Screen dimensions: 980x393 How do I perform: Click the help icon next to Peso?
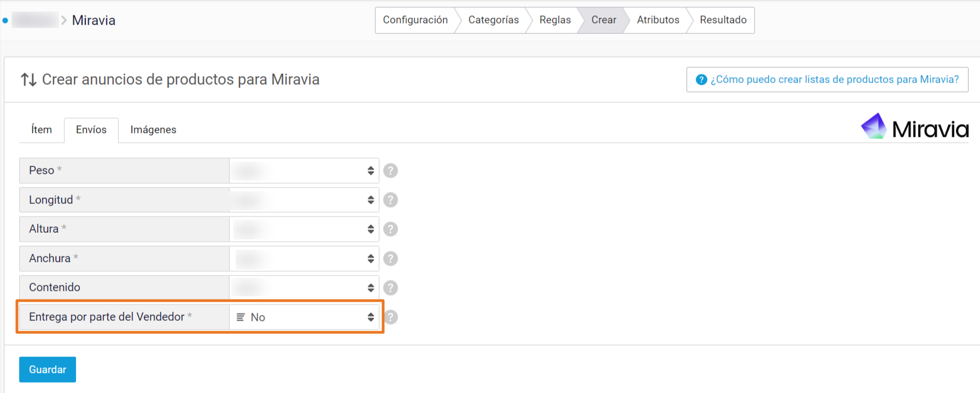tap(390, 171)
